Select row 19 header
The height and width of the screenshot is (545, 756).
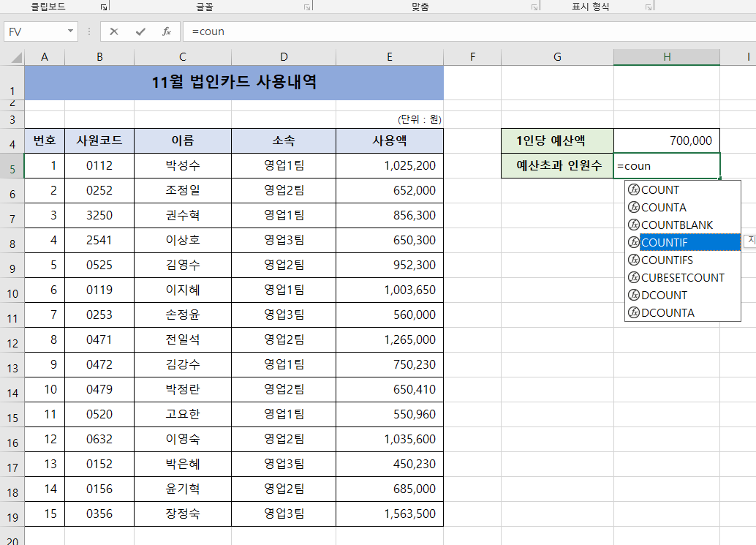pyautogui.click(x=12, y=514)
